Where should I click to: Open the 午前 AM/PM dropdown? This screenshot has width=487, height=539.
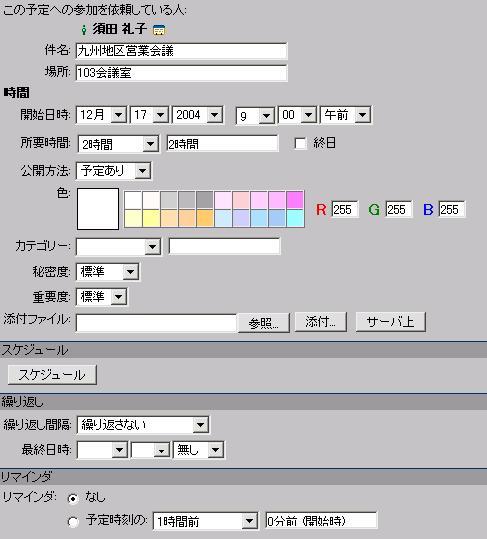(x=345, y=114)
